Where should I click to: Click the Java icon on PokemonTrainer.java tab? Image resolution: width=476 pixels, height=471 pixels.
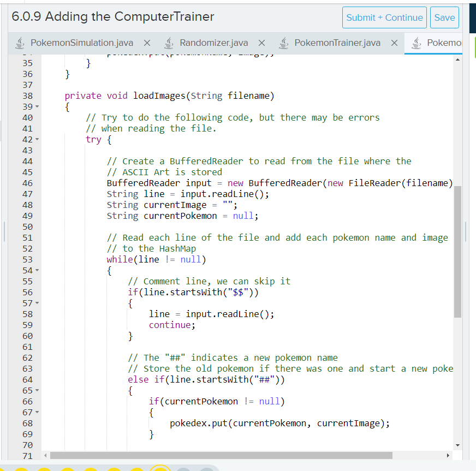283,42
